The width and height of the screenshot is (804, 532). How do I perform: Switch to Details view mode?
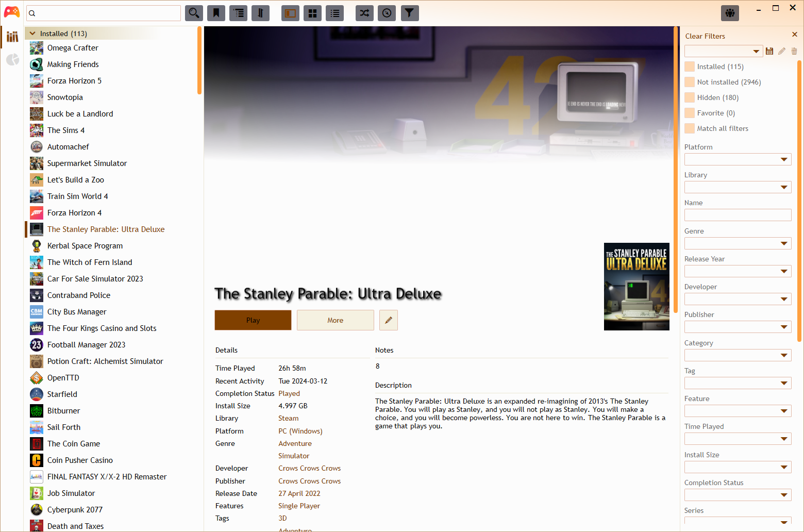(x=290, y=13)
